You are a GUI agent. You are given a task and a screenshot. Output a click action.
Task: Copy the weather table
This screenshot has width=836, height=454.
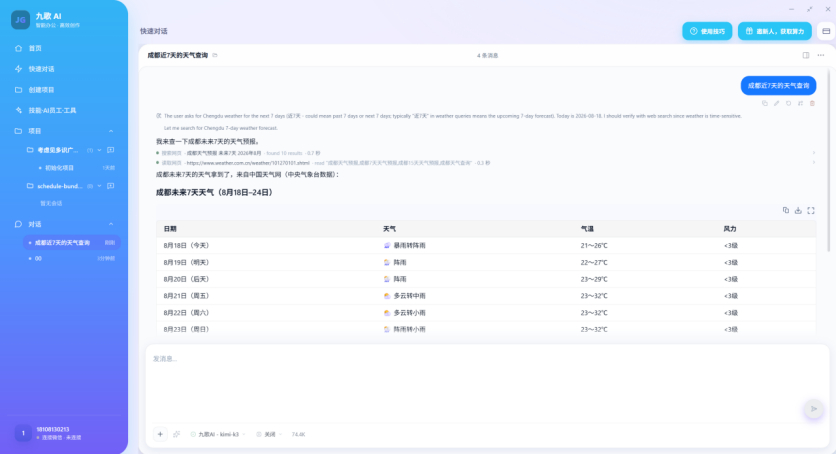786,210
